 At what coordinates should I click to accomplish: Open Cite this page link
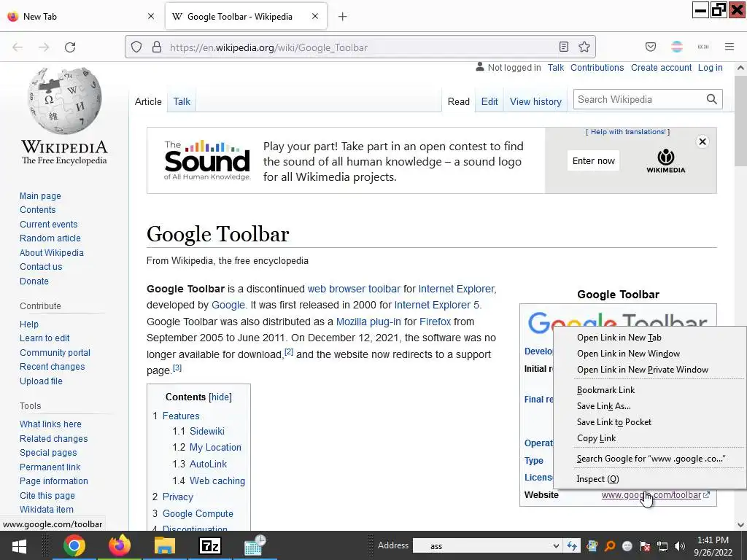tap(47, 495)
